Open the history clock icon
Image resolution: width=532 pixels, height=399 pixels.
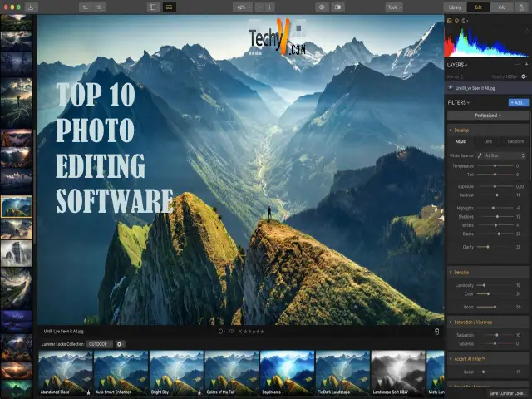464,21
